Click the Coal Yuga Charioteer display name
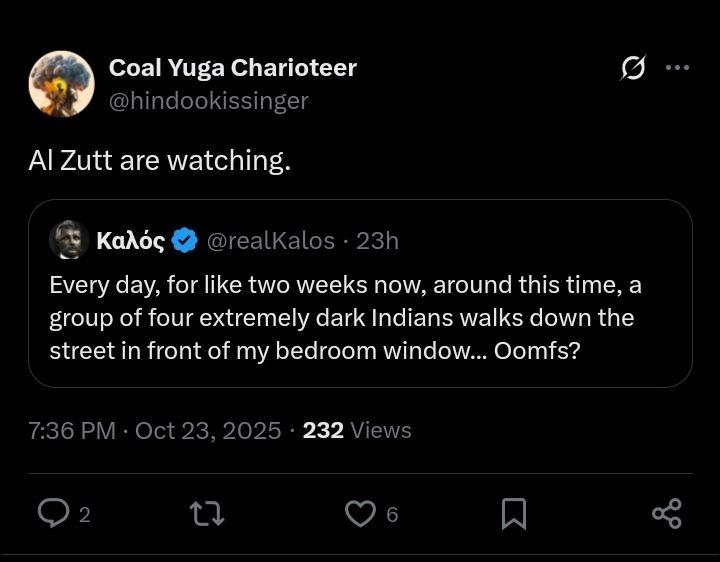 (232, 68)
